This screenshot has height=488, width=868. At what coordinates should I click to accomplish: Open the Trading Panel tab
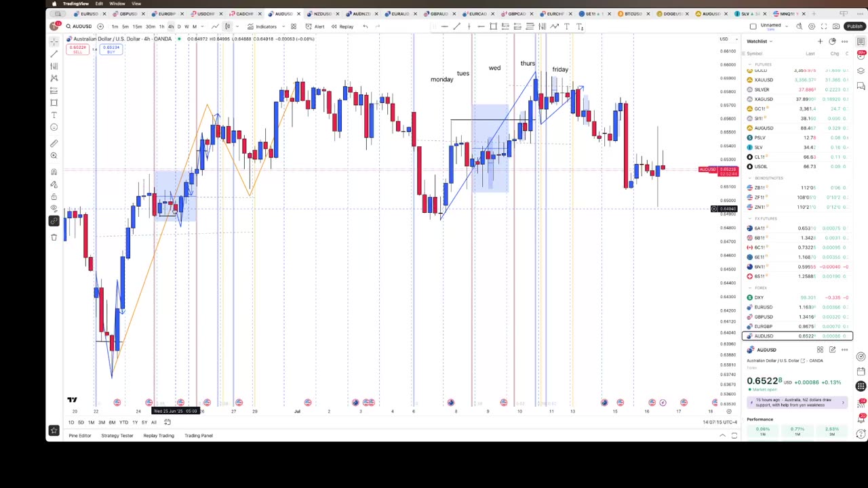coord(199,436)
